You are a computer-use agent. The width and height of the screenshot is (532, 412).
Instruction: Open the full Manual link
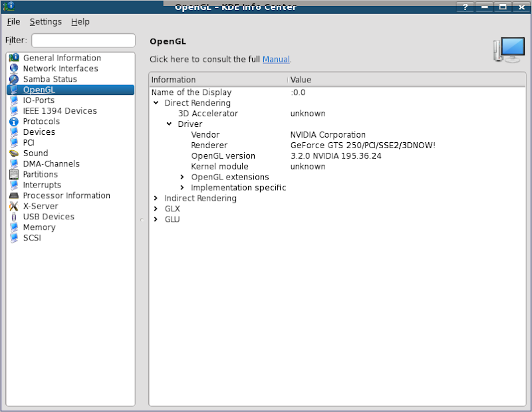click(x=276, y=59)
